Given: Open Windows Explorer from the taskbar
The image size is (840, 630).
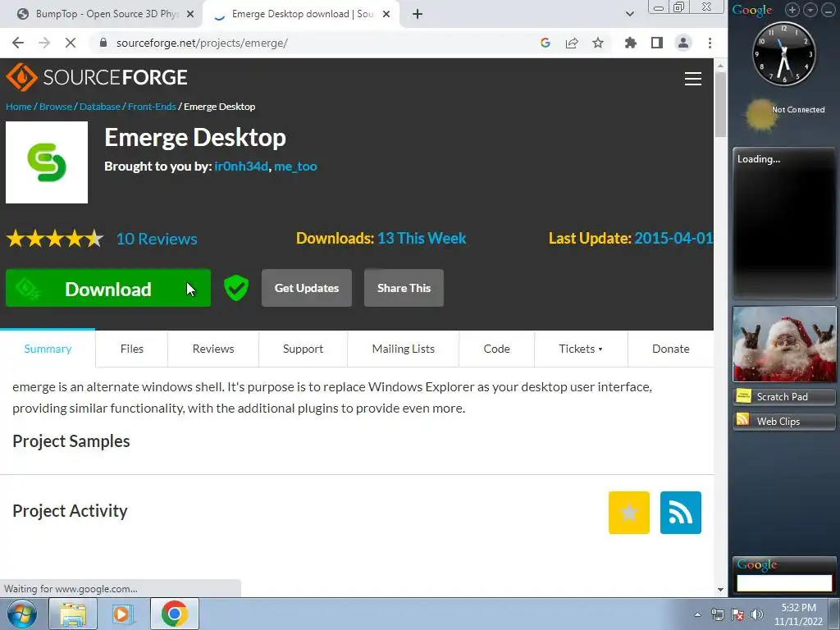Looking at the screenshot, I should (73, 614).
